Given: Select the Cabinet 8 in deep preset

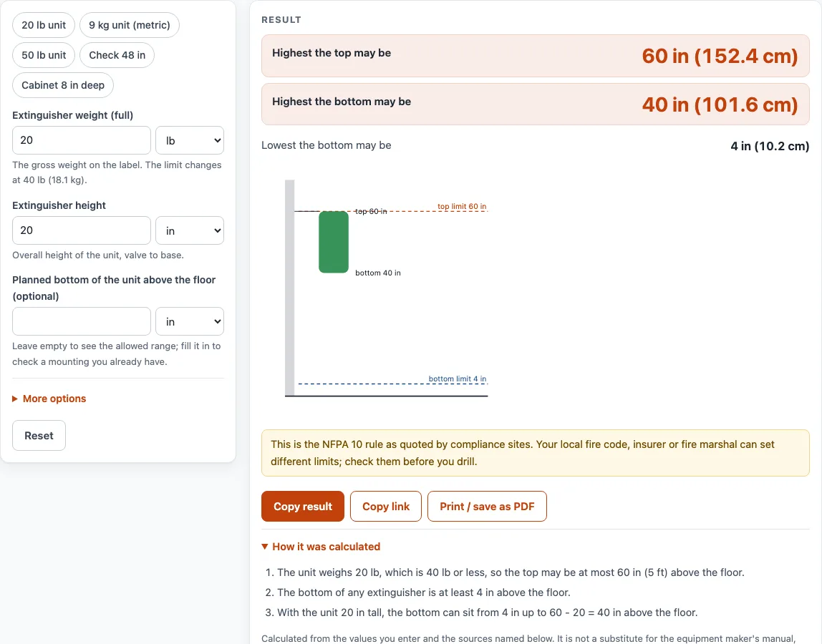Looking at the screenshot, I should point(63,85).
